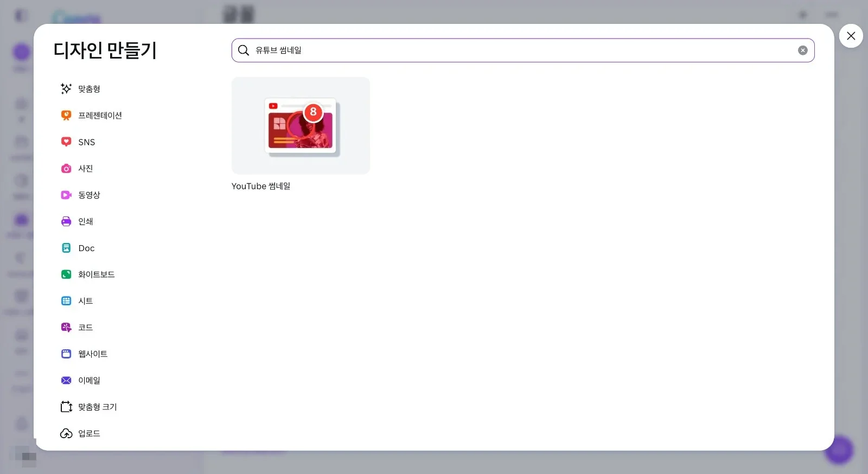
Task: Open the 프레젠테이션 category icon
Action: [x=66, y=115]
